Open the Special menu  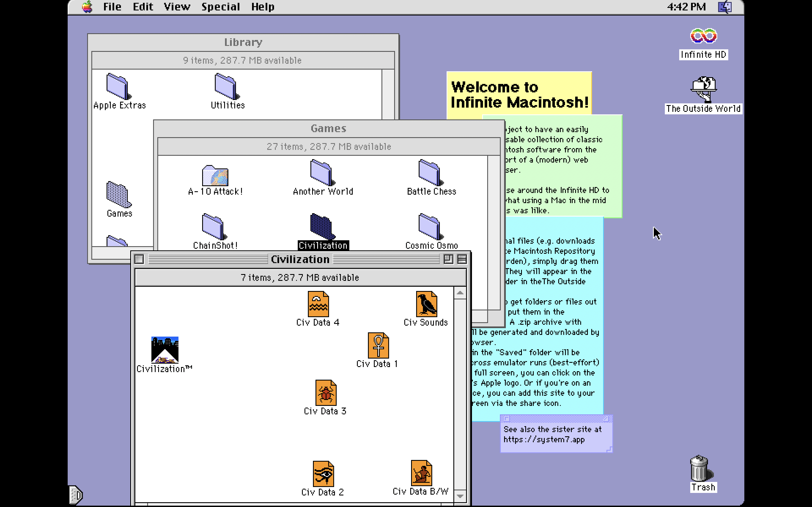coord(220,7)
